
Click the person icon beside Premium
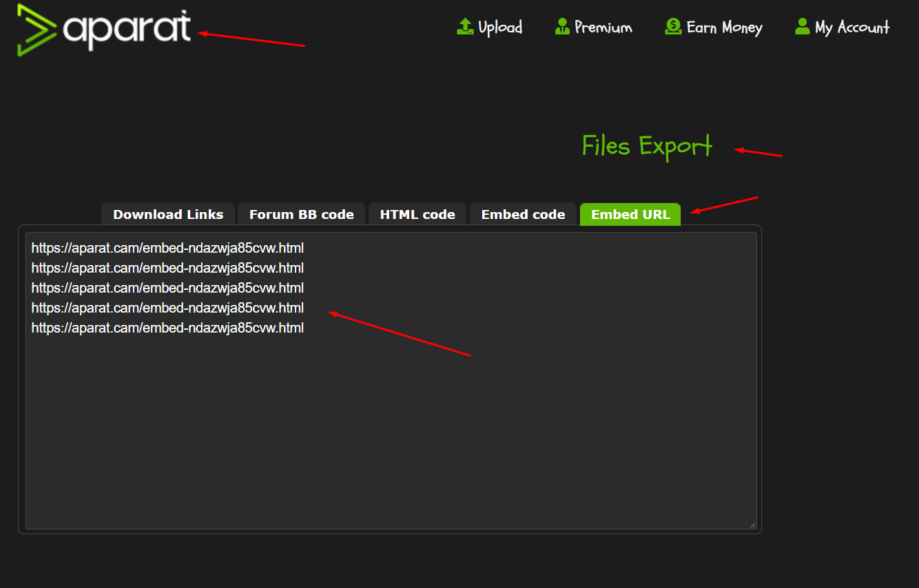click(x=562, y=27)
